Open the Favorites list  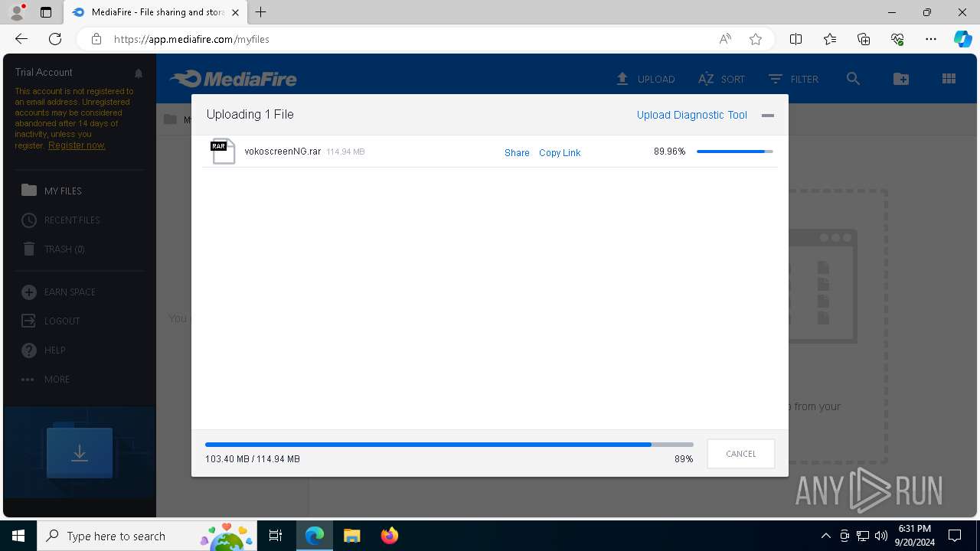pos(830,39)
